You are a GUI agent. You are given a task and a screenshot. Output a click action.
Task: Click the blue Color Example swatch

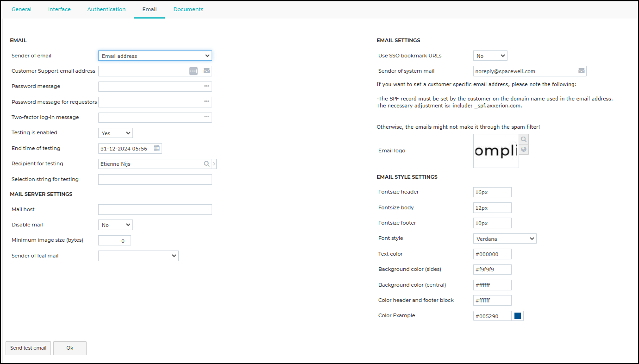coord(518,316)
